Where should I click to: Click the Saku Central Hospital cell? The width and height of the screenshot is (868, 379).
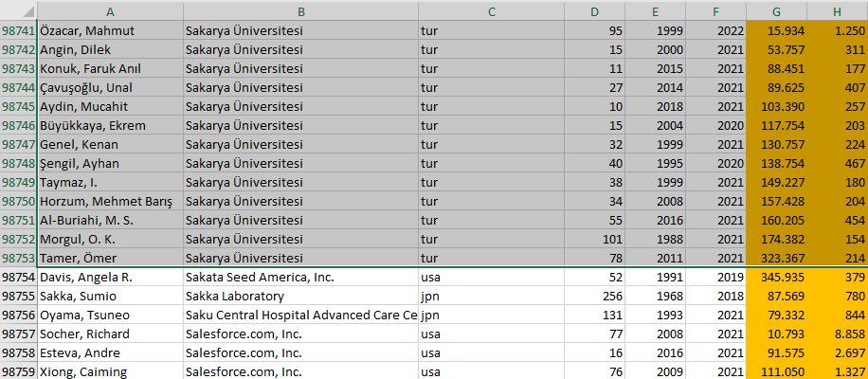click(300, 315)
